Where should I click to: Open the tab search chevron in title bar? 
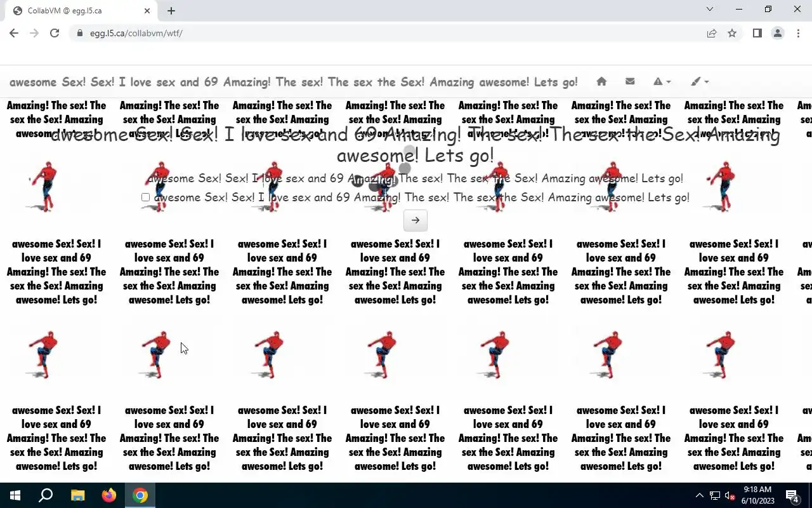click(x=710, y=10)
